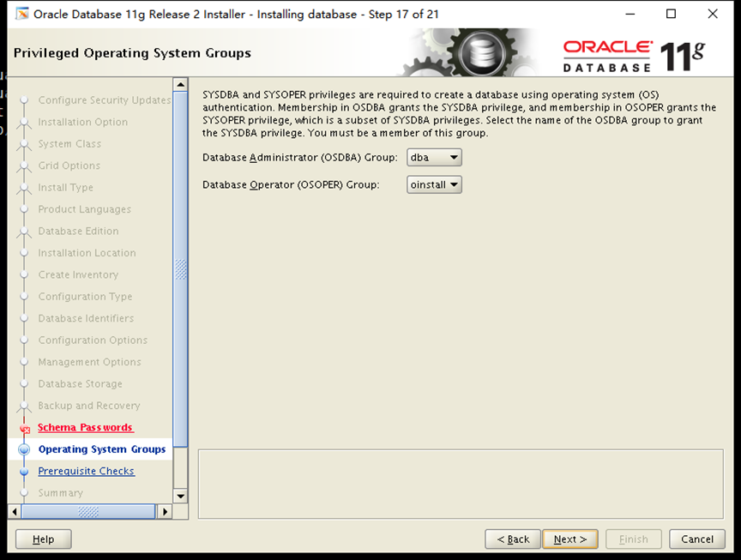The height and width of the screenshot is (560, 741).
Task: Select the Operating System Groups sidebar entry
Action: click(101, 449)
